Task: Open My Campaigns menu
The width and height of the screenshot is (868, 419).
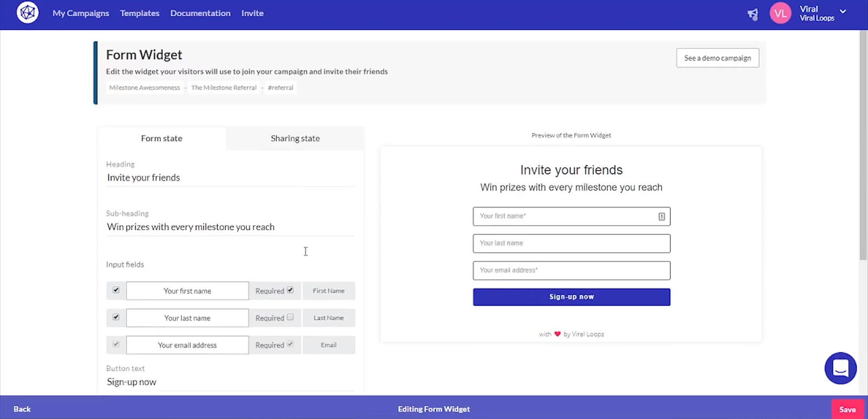Action: coord(81,14)
